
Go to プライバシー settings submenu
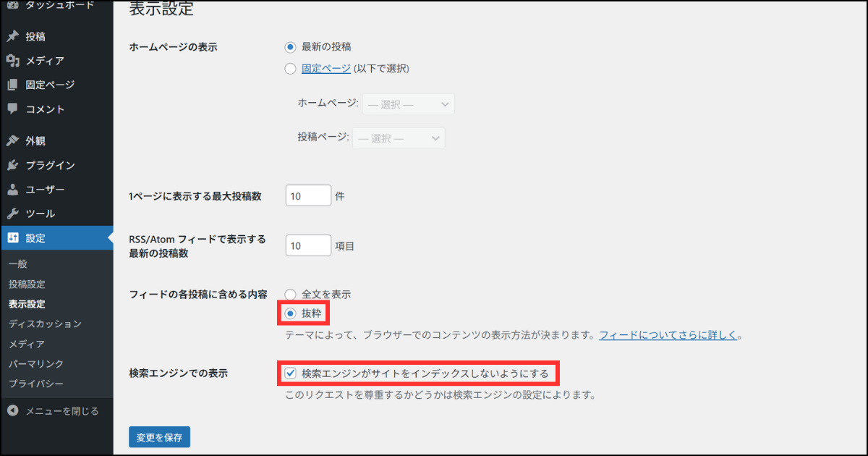click(x=36, y=383)
